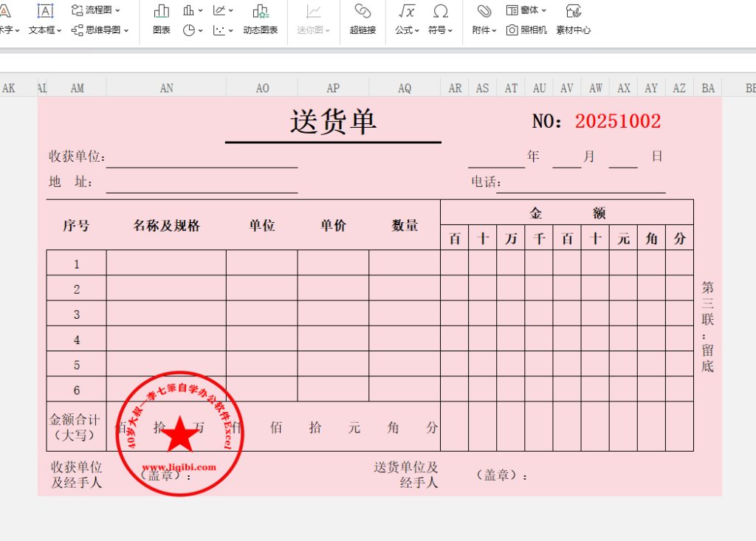Viewport: 756px width, 541px height.
Task: Click the 符号 (Symbol) omega icon
Action: [441, 12]
